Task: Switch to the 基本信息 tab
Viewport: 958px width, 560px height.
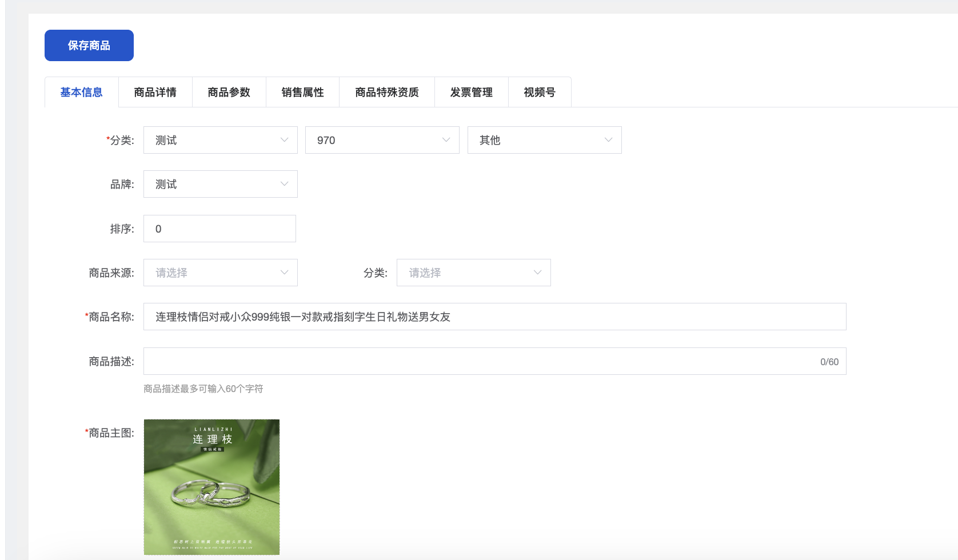Action: pyautogui.click(x=81, y=92)
